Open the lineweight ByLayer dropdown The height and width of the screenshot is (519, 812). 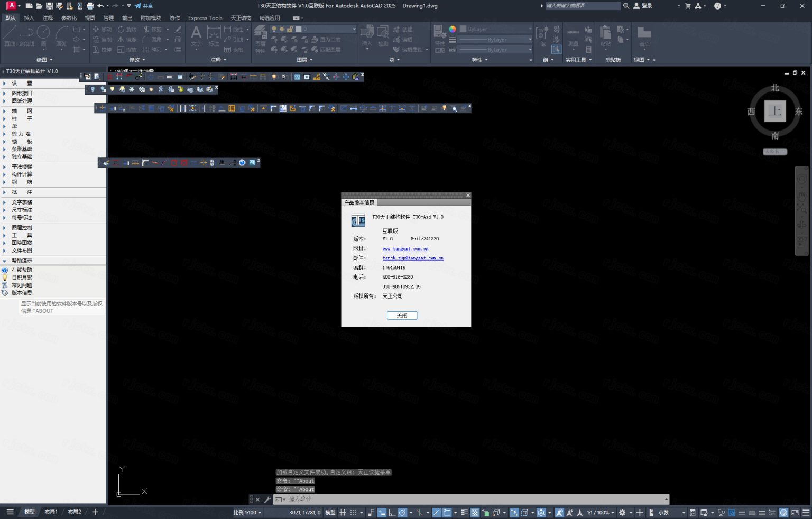coord(495,40)
